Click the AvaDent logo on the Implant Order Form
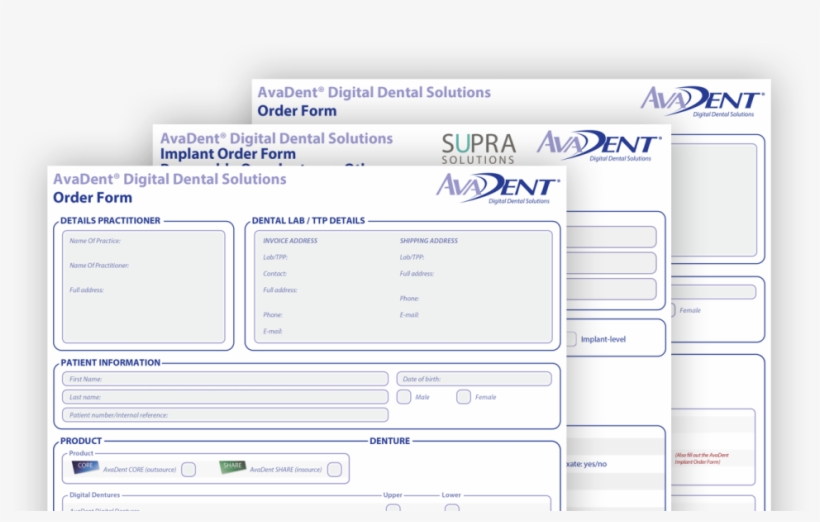Viewport: 820px width, 522px height. (599, 145)
